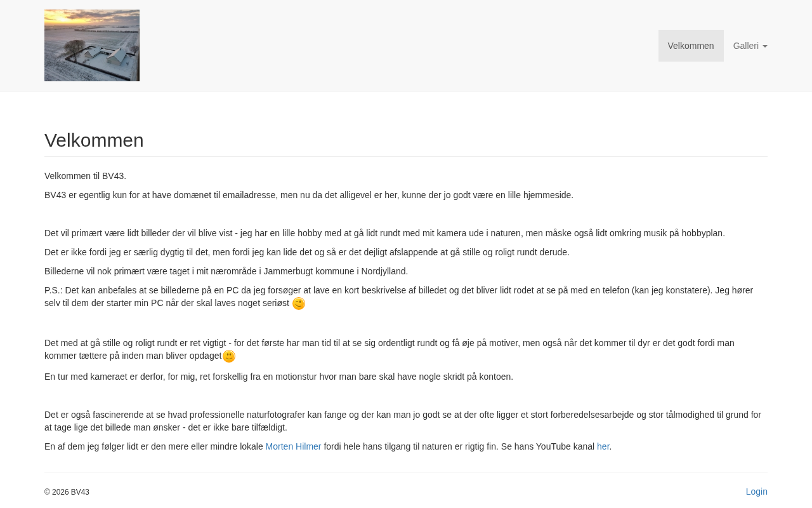
Task: Open the Galleri dropdown menu
Action: (x=746, y=46)
